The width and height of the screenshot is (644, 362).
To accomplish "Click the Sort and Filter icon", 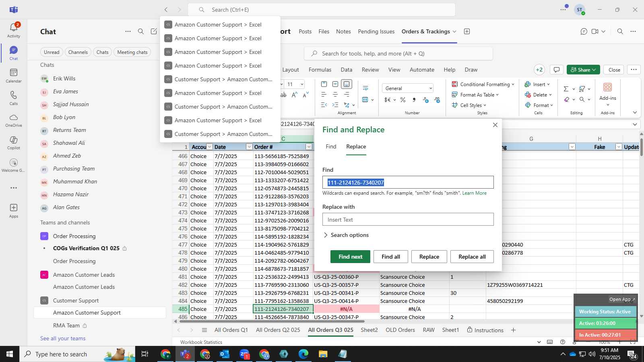I will coord(582,89).
